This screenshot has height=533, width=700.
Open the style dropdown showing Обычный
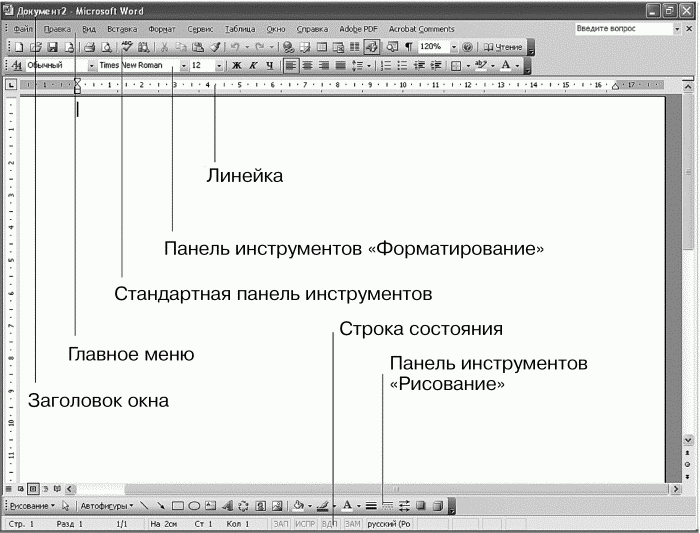[x=92, y=66]
